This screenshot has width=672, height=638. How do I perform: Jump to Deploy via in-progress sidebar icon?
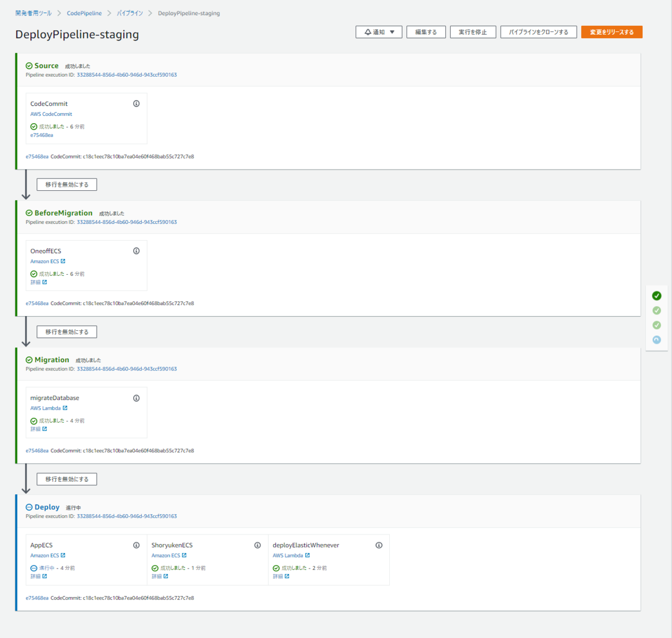pyautogui.click(x=657, y=340)
